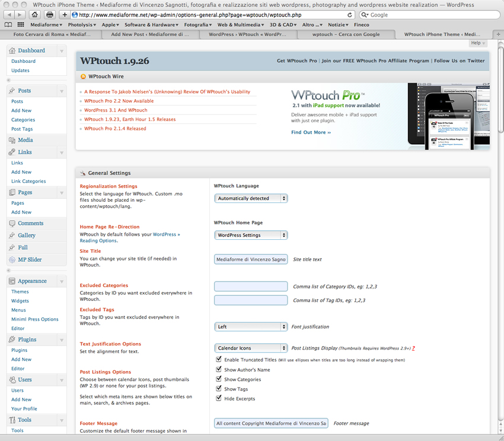Switch to wptouch Cerca con Google tab
Screen dimensions: 504x441
pos(346,34)
